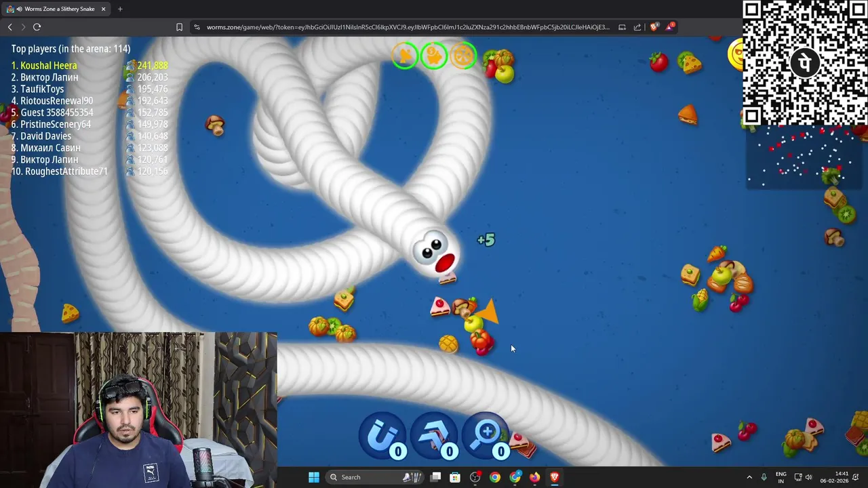868x488 pixels.
Task: Select leaderboard entry RoughestAttribute71
Action: [59, 171]
